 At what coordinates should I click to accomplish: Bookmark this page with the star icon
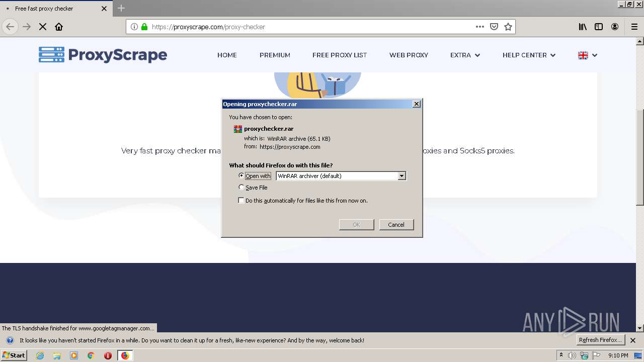tap(508, 27)
